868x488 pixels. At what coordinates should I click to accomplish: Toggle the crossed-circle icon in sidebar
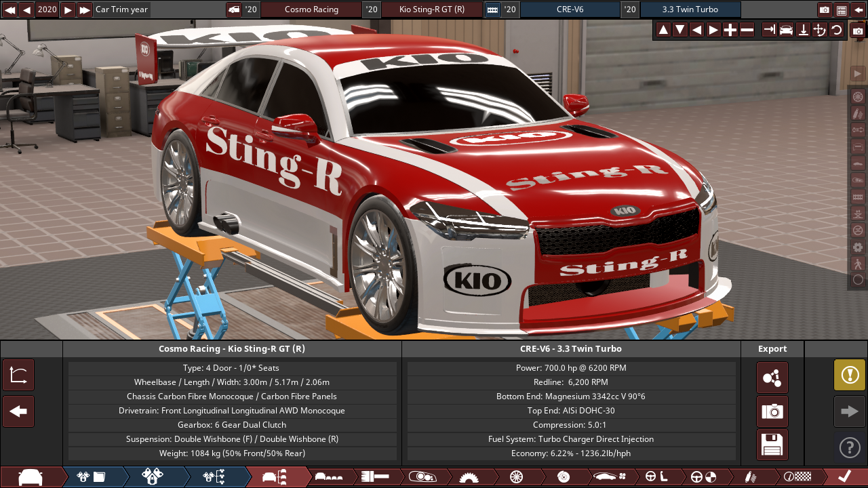[858, 230]
